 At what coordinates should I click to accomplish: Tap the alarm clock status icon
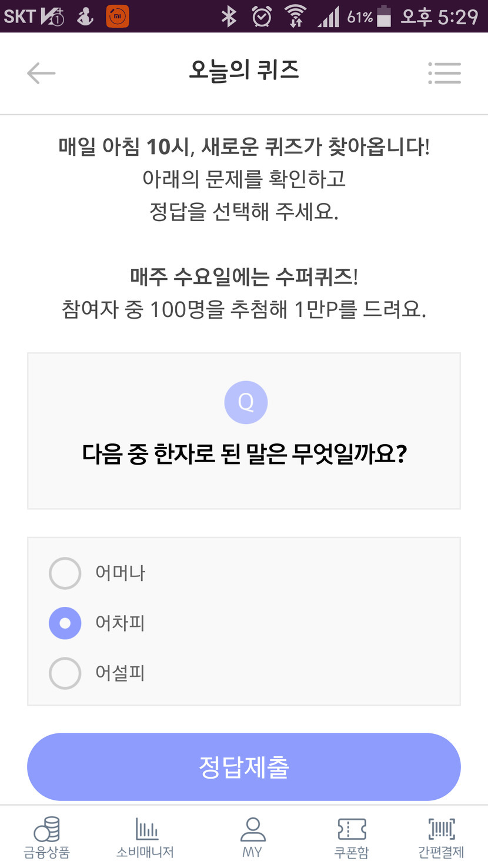pyautogui.click(x=262, y=16)
